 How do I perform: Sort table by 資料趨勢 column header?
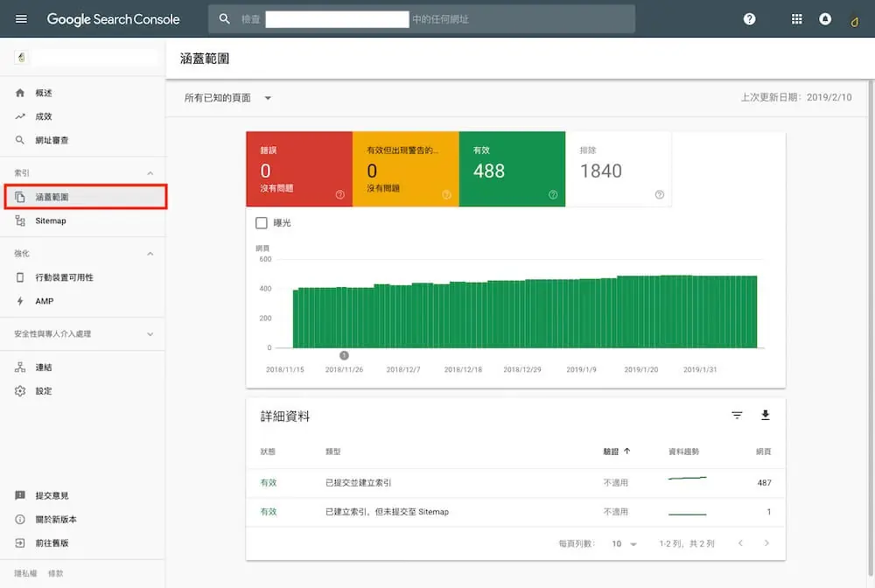click(x=683, y=451)
